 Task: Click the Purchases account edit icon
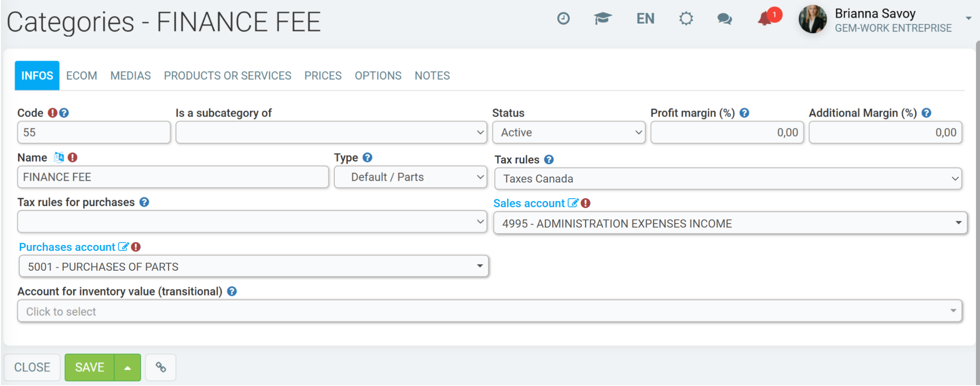click(123, 247)
